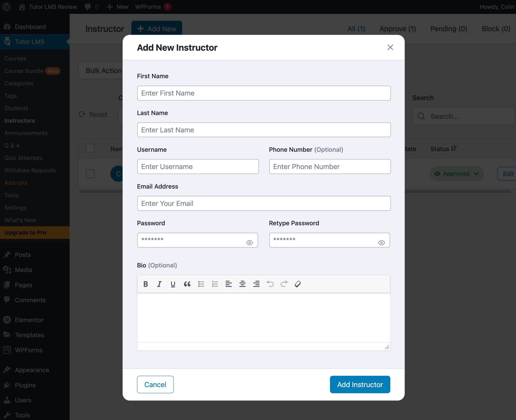Toggle underline formatting in Bio editor

[173, 284]
